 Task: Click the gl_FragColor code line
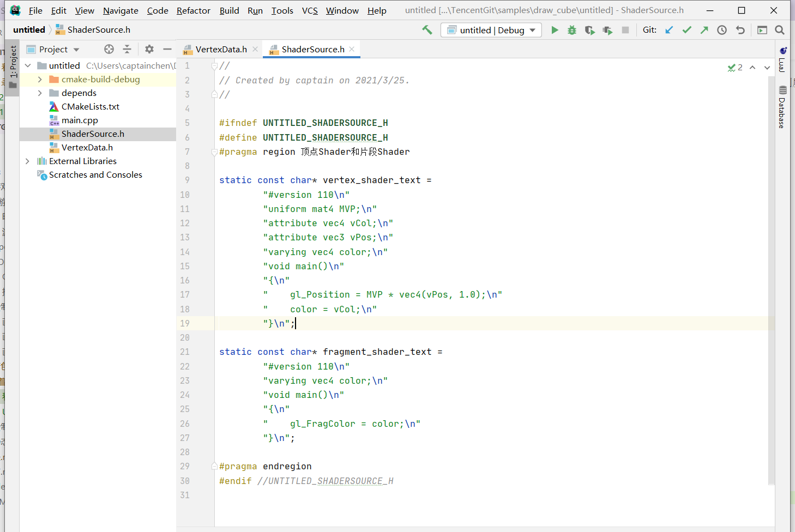pos(341,424)
